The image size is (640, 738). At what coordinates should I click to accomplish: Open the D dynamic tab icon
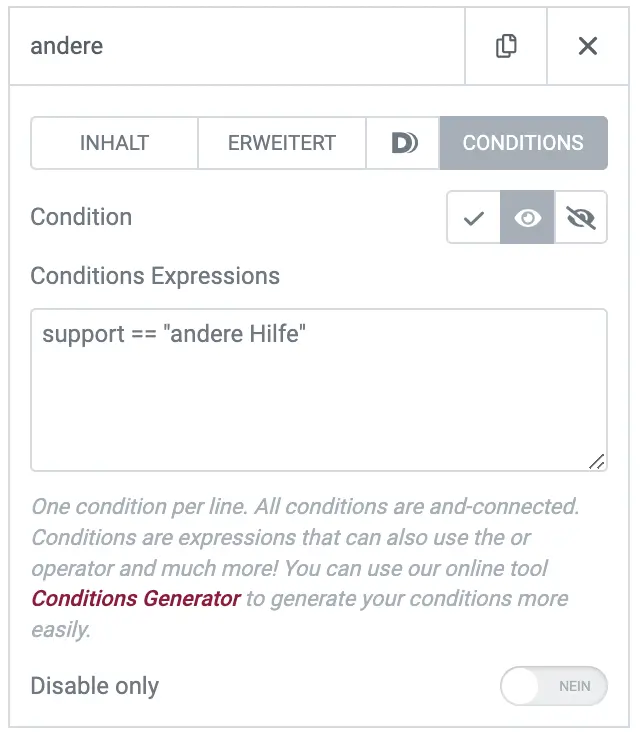pyautogui.click(x=403, y=143)
